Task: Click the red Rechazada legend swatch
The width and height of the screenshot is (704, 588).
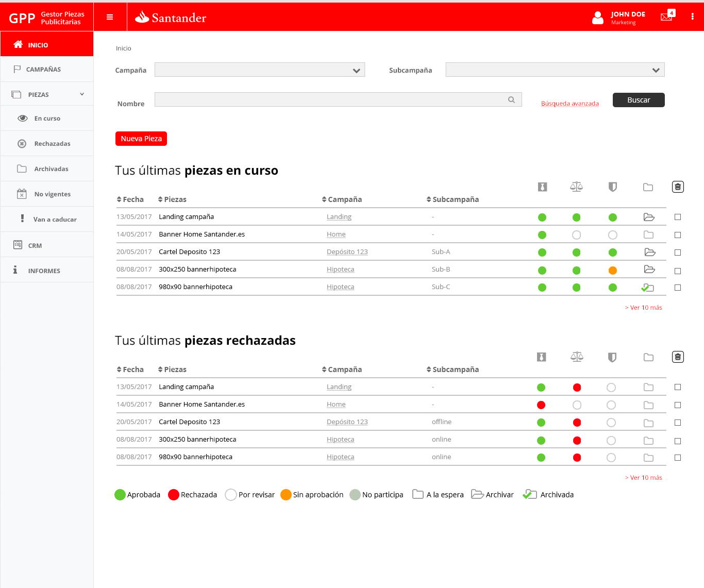Action: [x=174, y=495]
